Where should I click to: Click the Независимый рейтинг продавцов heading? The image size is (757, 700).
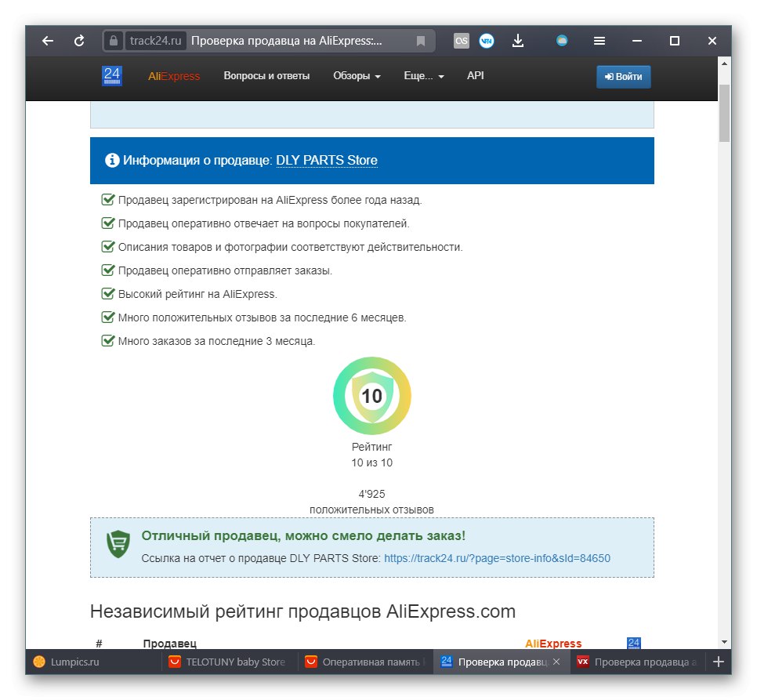pyautogui.click(x=302, y=611)
